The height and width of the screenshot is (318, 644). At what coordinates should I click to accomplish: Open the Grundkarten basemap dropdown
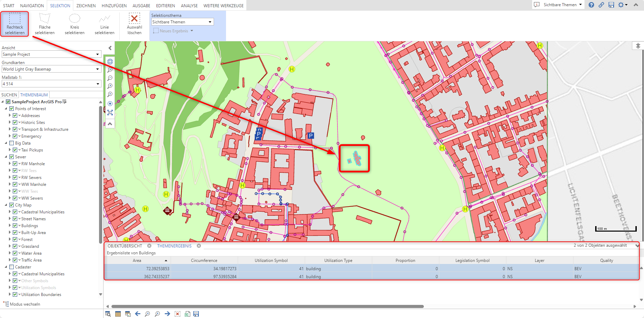coord(51,69)
